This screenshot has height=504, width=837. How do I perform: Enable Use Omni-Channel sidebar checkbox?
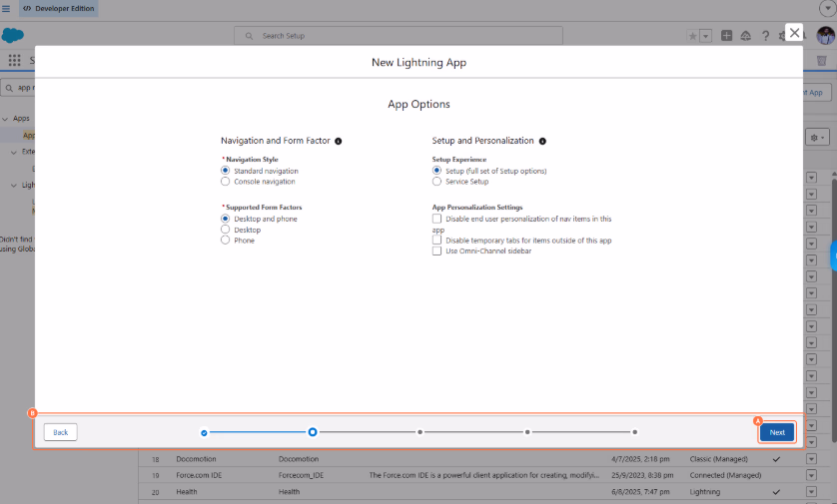436,251
